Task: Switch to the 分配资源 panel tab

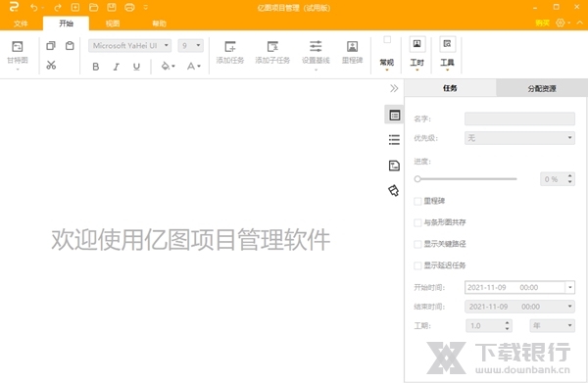Action: (x=542, y=88)
